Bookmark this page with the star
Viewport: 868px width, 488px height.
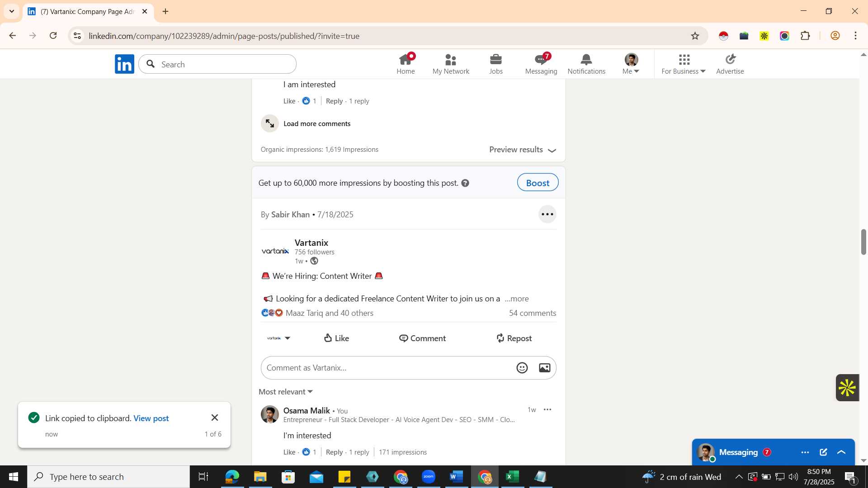click(695, 36)
